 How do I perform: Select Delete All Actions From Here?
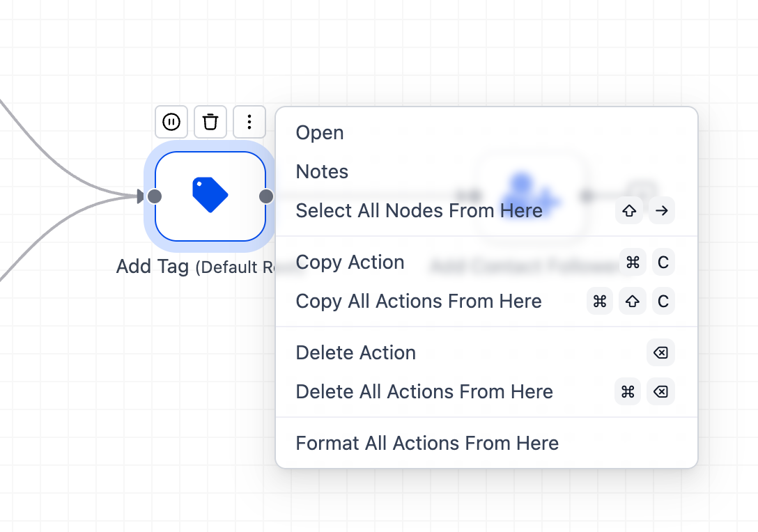click(x=424, y=392)
